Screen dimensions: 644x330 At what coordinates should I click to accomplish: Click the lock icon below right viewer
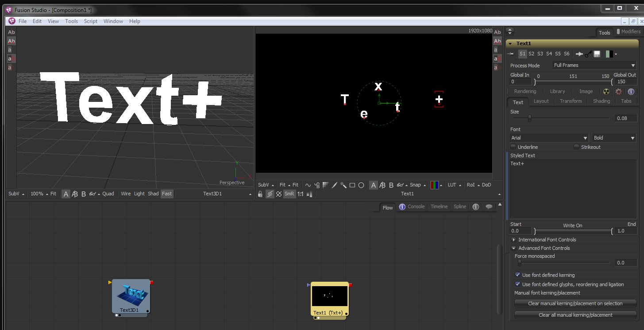260,194
